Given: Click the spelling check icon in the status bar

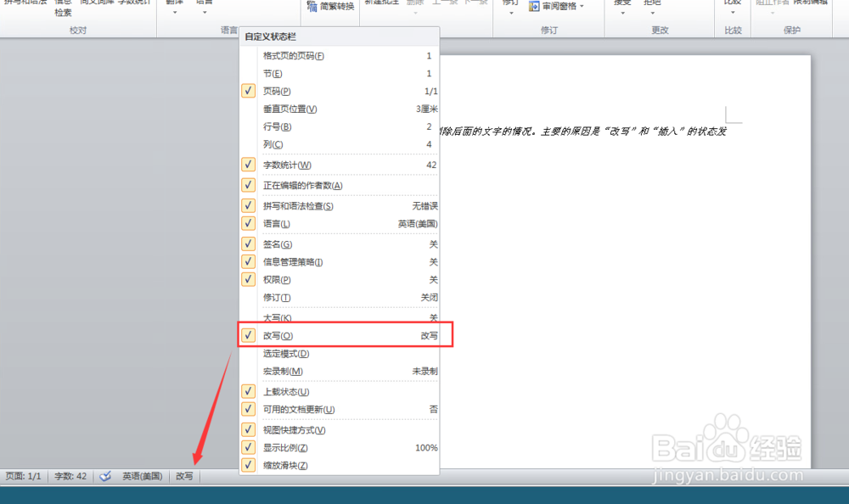Looking at the screenshot, I should [105, 476].
